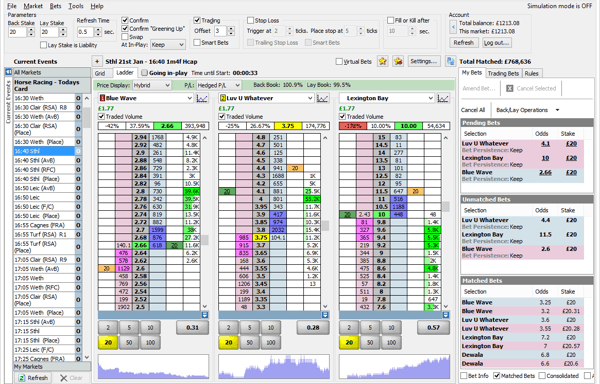Click the blue copy icon beside Settings
This screenshot has width=600, height=384.
[450, 61]
